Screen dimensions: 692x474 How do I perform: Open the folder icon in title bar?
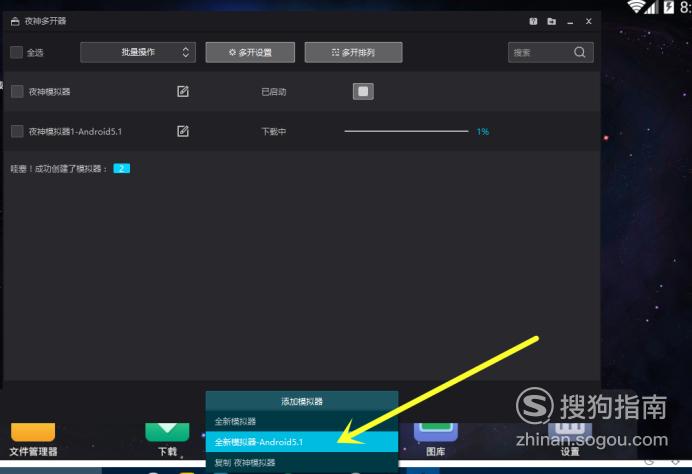552,21
